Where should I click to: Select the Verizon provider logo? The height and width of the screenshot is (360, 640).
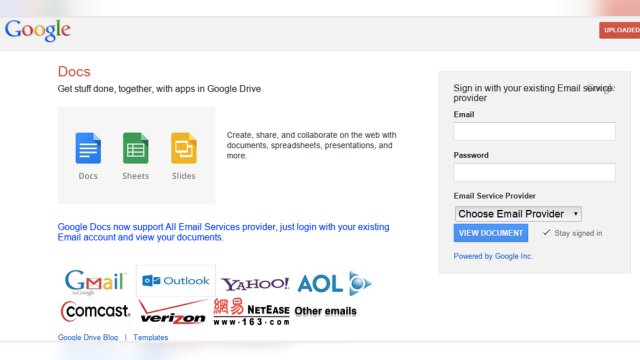173,312
